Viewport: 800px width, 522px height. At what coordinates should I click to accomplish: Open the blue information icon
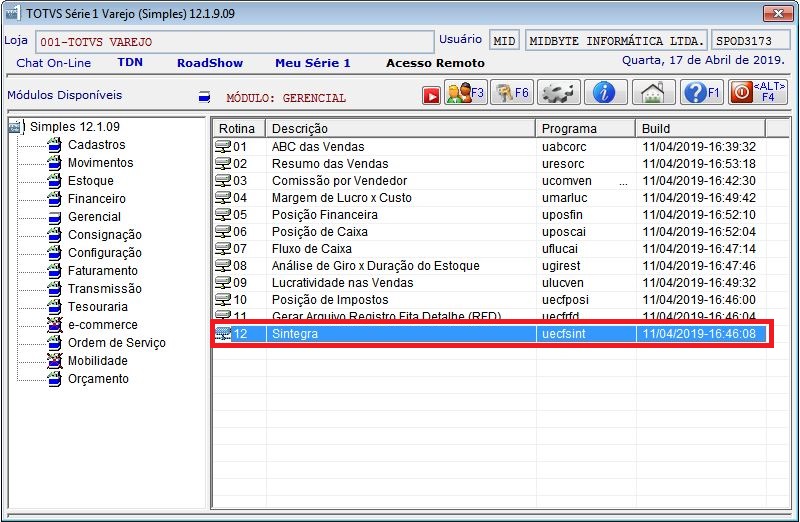tap(606, 92)
